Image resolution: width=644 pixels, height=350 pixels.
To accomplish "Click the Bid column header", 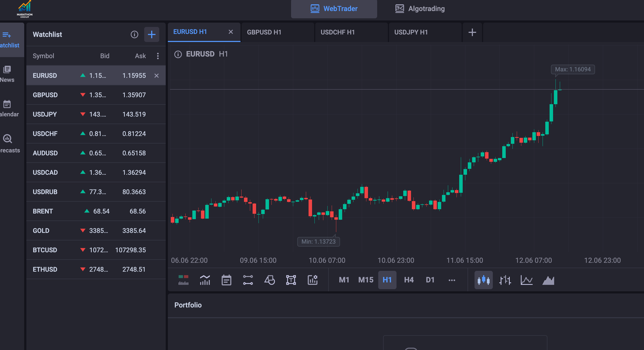I will point(105,56).
